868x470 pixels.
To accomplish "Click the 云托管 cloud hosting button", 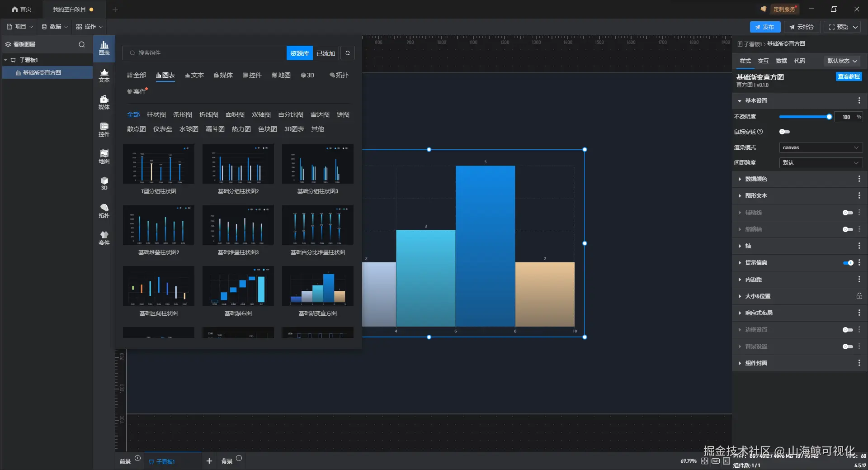I will pos(802,27).
